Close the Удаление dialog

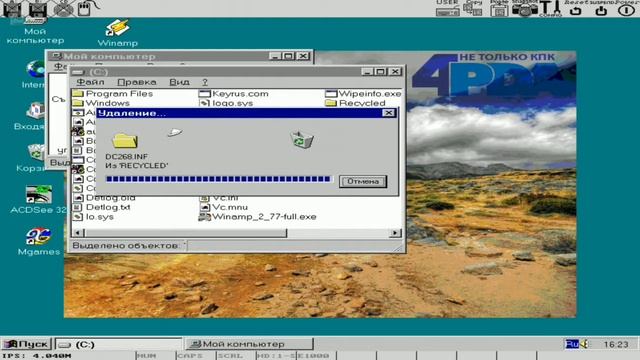click(x=389, y=113)
